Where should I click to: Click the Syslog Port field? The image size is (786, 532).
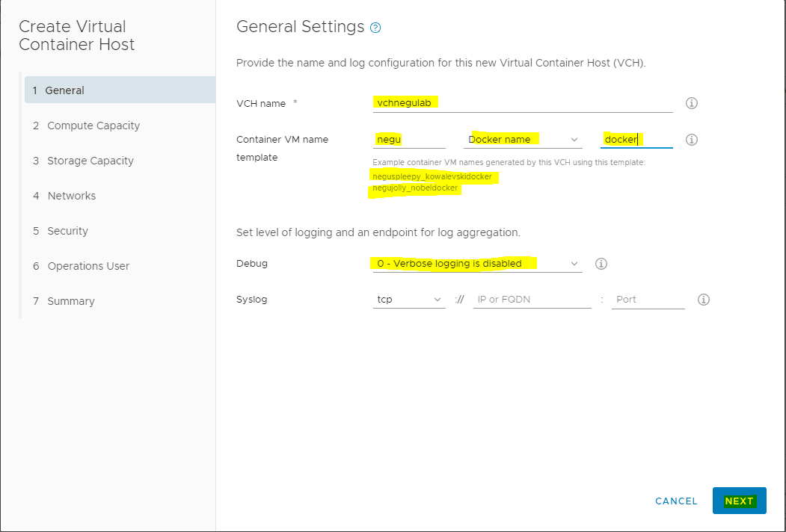(648, 300)
